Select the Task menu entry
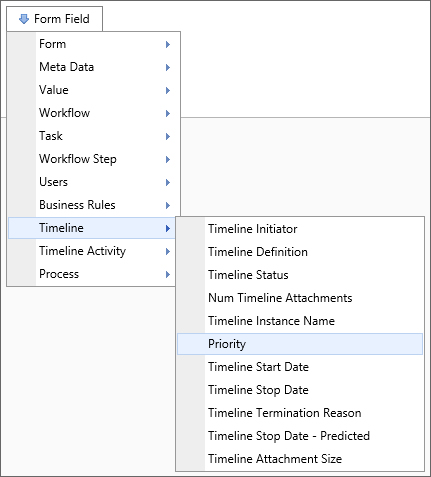The image size is (431, 477). point(92,136)
